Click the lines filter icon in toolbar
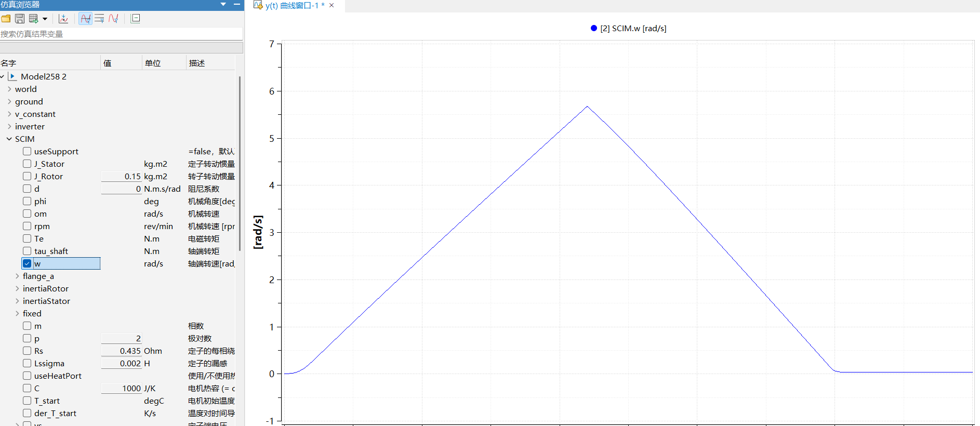 pos(99,19)
